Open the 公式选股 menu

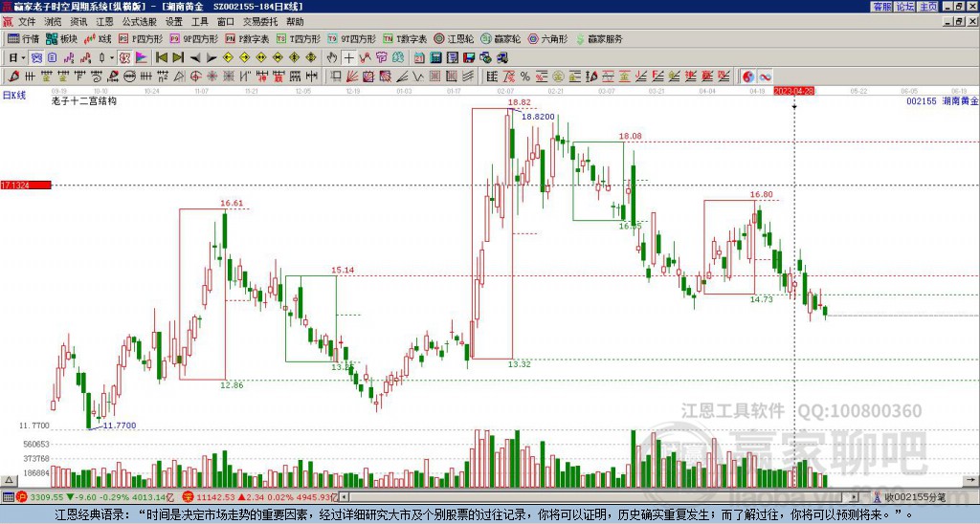click(x=140, y=22)
